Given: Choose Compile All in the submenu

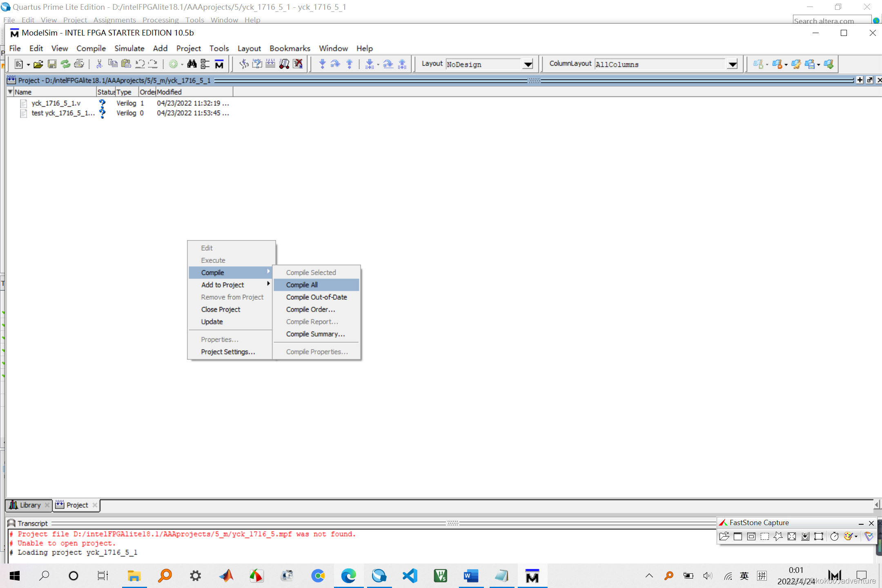Looking at the screenshot, I should [x=316, y=285].
